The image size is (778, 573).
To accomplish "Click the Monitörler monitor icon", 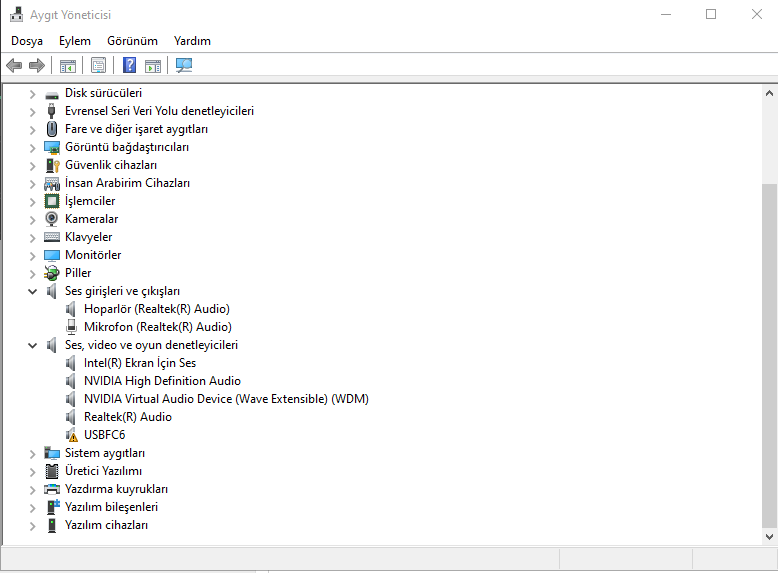I will [52, 255].
